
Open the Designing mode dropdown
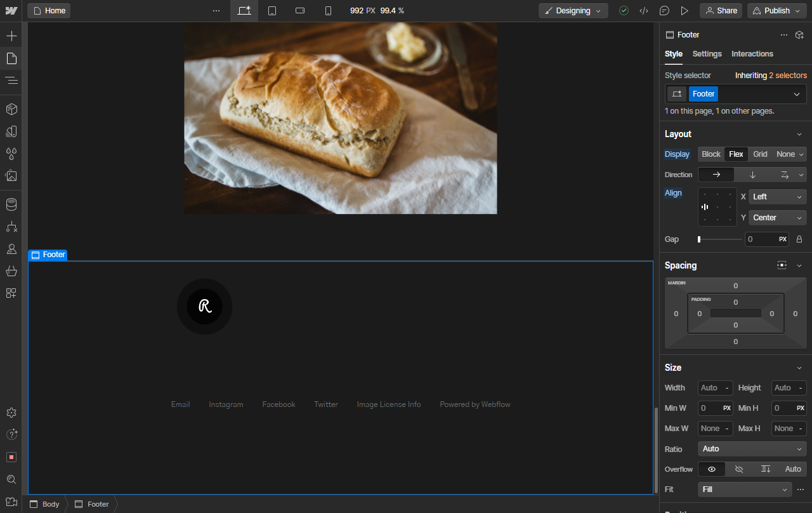573,11
